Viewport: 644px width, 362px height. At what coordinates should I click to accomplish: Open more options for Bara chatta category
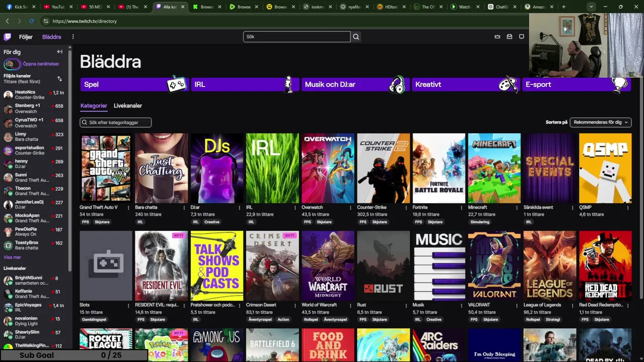point(184,208)
